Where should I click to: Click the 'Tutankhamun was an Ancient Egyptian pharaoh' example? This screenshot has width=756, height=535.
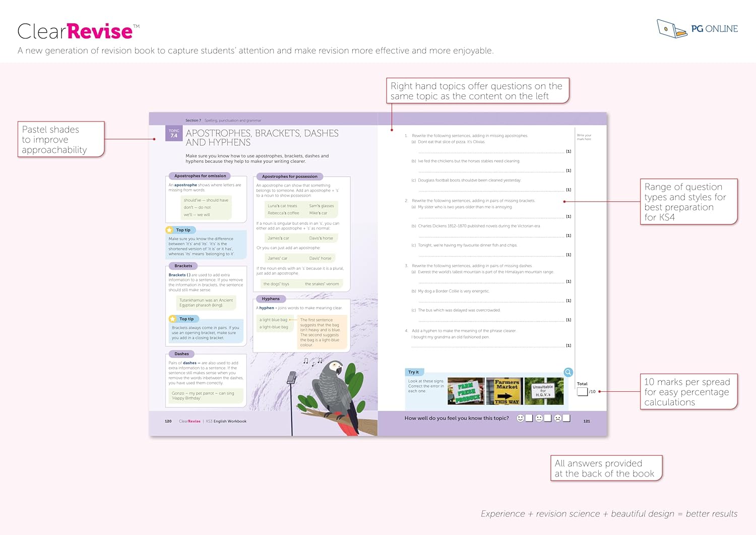point(206,303)
